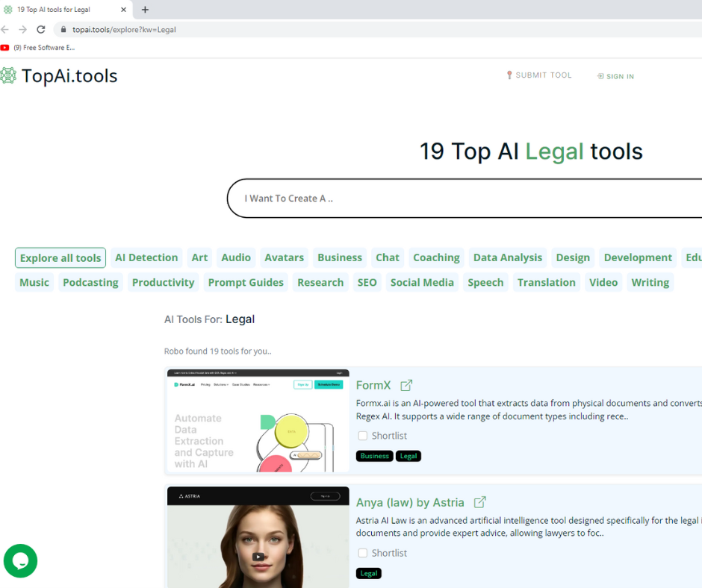Select the Avatars category
The image size is (702, 588).
point(285,257)
